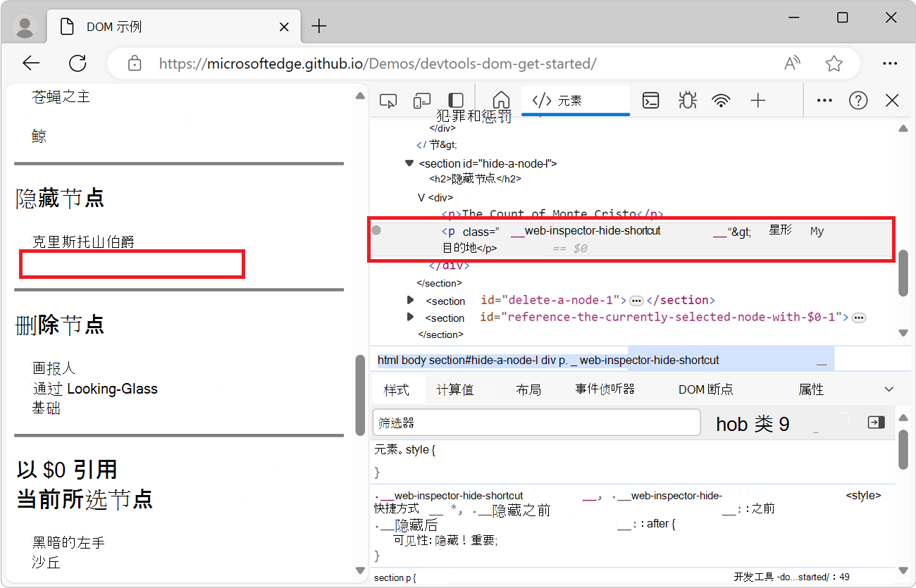
Task: Reload the current page
Action: tap(78, 63)
